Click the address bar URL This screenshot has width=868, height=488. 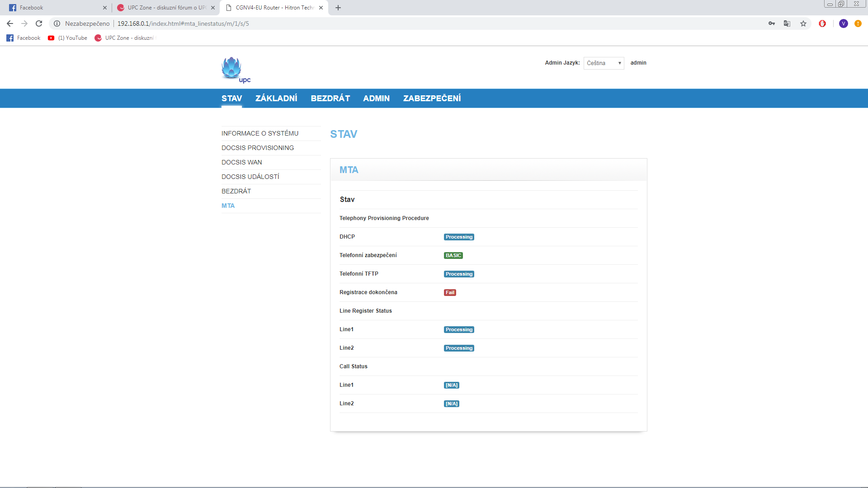(183, 23)
